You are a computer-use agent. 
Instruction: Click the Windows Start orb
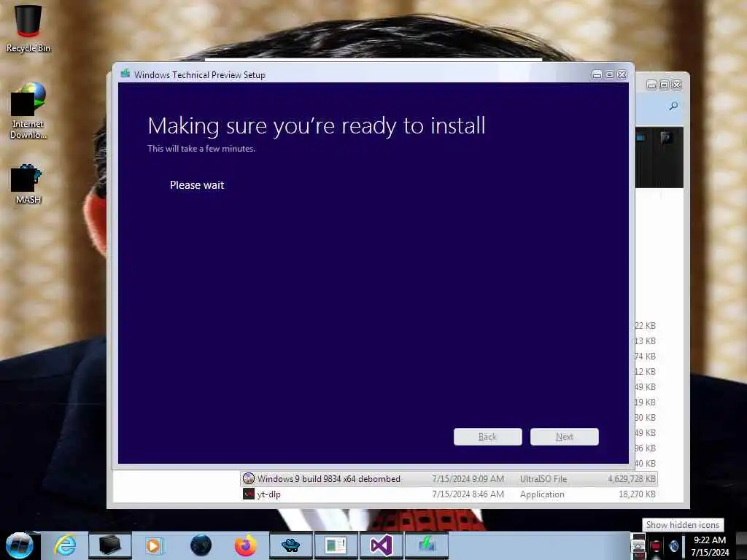(20, 545)
